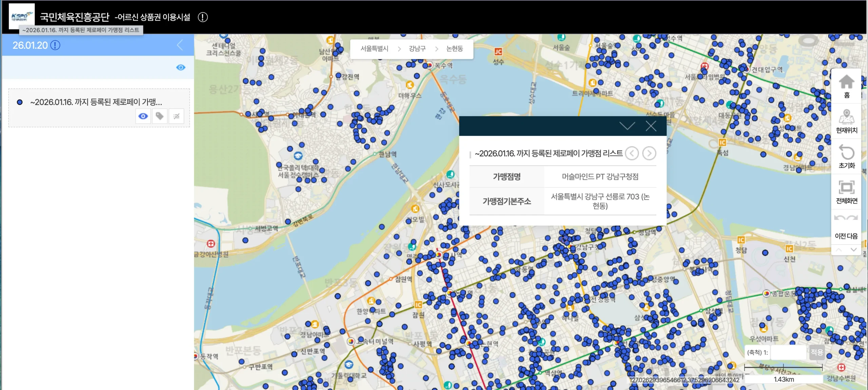Image resolution: width=868 pixels, height=390 pixels.
Task: Click the Home (홈) map tool
Action: 846,86
